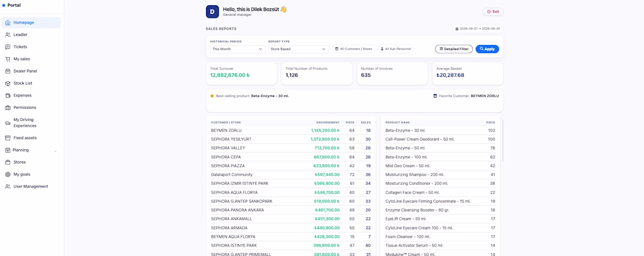Click the BEYMEN AQUA FLORYA row
644x256 pixels.
tap(291, 237)
